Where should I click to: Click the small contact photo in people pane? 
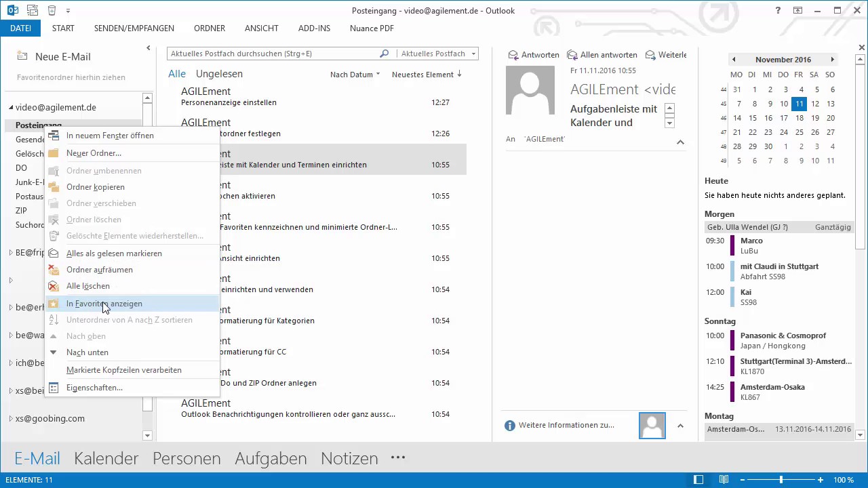tap(652, 425)
